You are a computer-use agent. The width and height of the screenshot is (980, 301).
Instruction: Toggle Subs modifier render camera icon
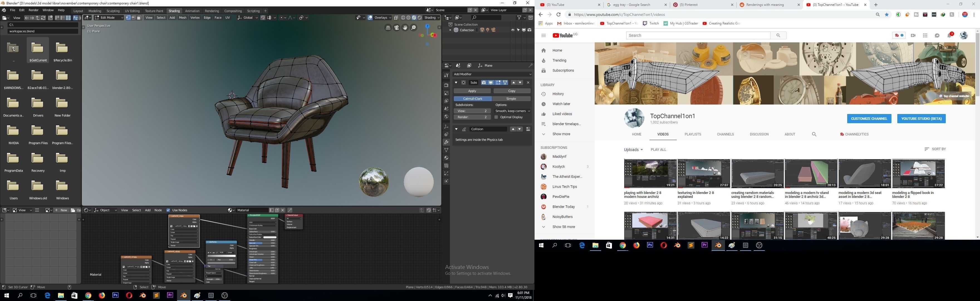tap(484, 83)
